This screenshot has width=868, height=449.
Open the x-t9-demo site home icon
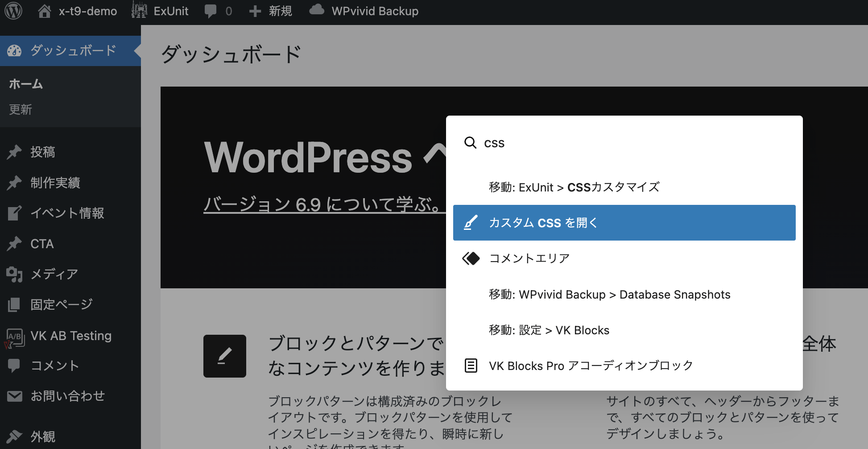click(44, 11)
